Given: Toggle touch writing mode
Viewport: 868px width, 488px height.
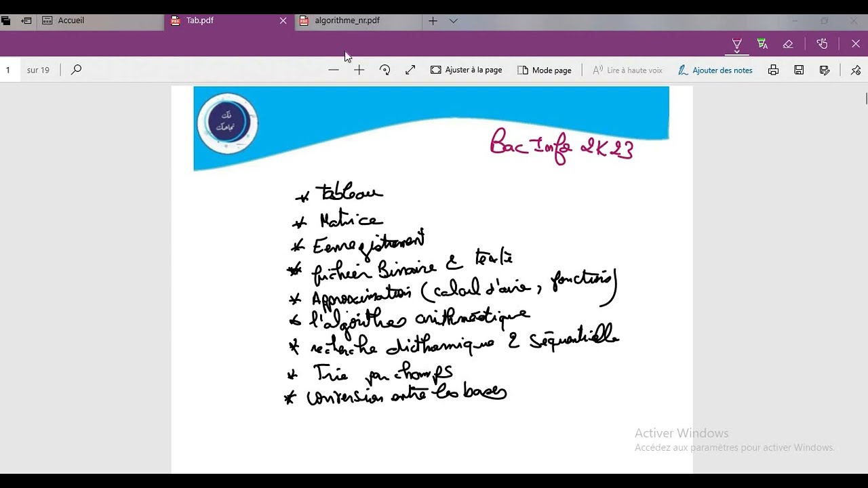Looking at the screenshot, I should point(823,44).
